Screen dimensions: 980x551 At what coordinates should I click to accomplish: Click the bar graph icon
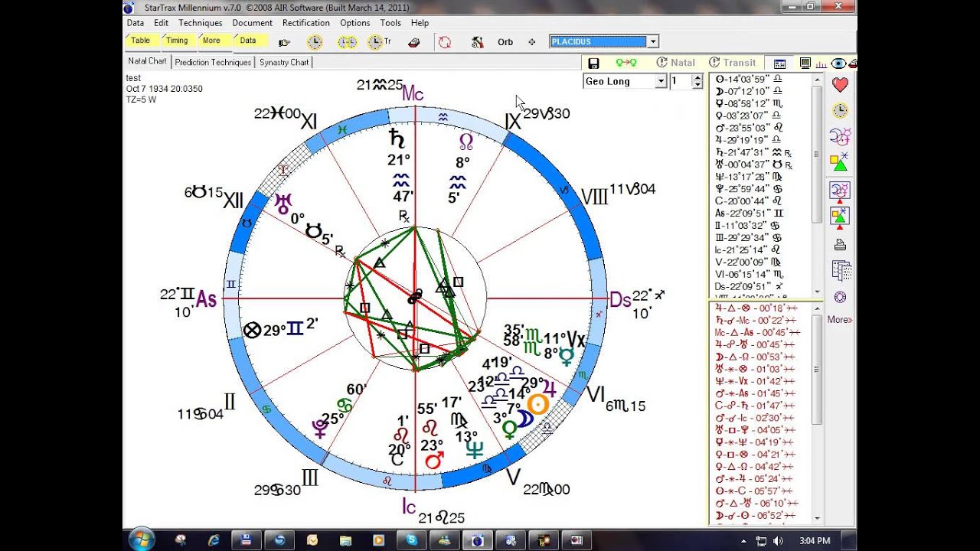point(821,64)
